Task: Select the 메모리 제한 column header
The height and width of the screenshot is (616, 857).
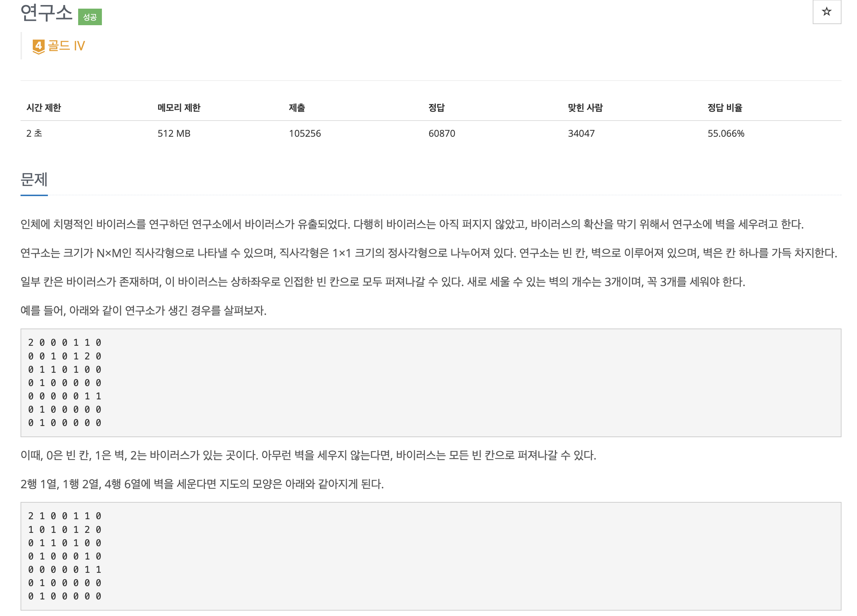Action: pyautogui.click(x=179, y=108)
